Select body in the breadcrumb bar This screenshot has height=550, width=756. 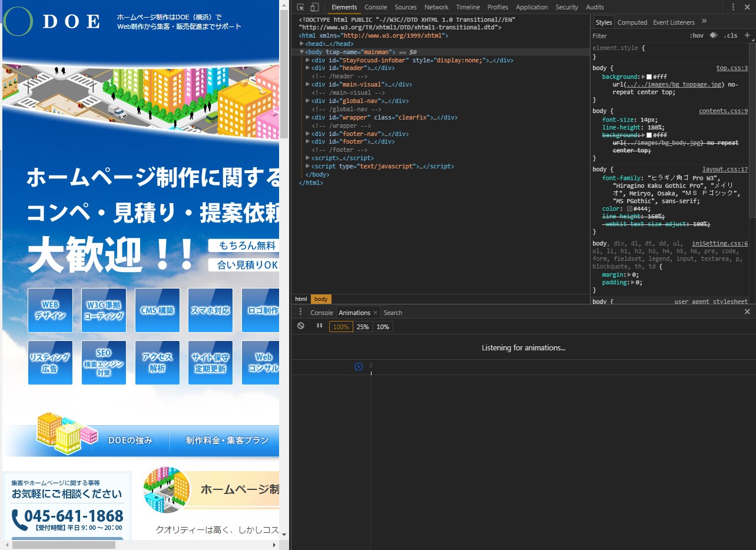point(321,299)
